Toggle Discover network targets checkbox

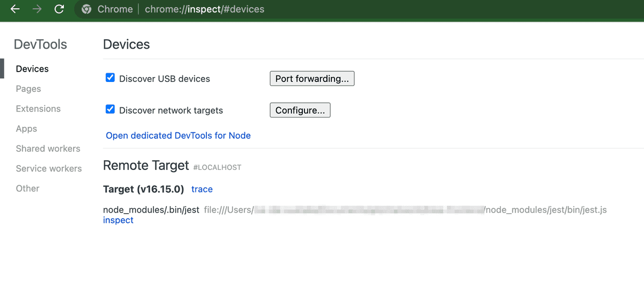[110, 109]
